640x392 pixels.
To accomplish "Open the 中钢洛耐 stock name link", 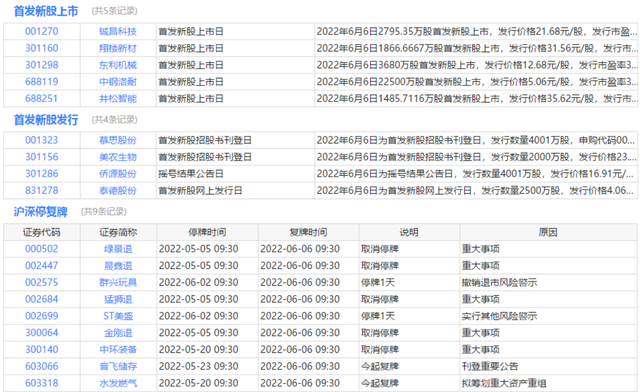I will (118, 82).
